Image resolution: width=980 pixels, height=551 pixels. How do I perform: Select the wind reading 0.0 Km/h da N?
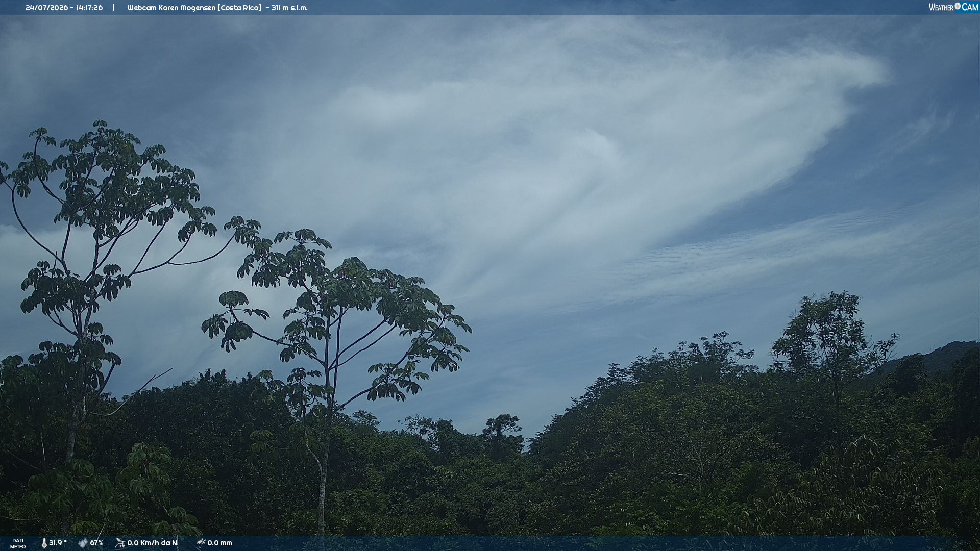(152, 543)
